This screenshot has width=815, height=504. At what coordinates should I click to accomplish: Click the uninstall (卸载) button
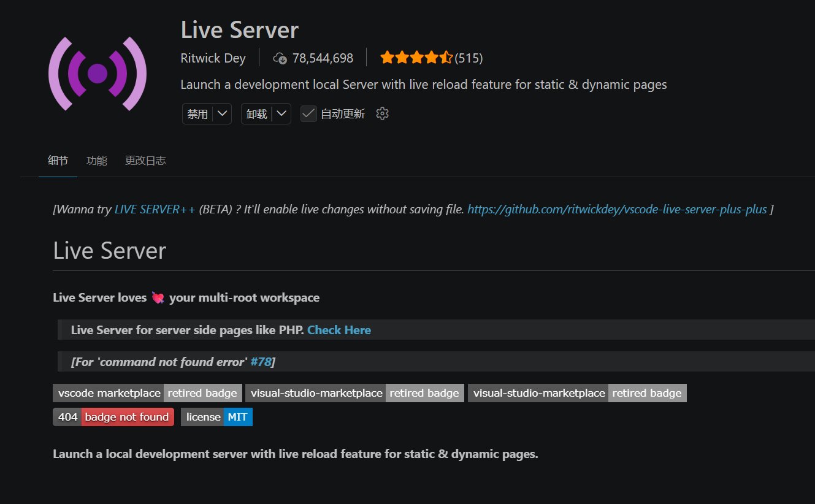pos(257,114)
